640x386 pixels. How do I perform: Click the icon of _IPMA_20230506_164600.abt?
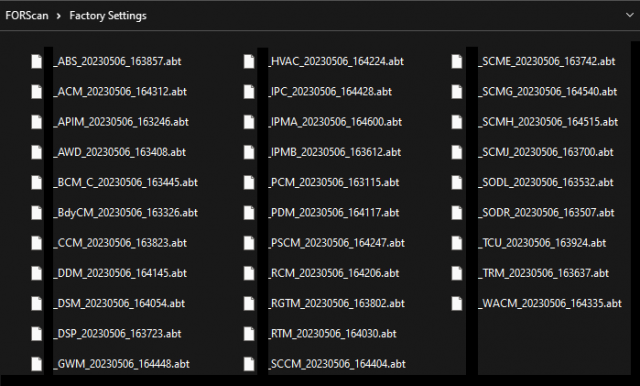click(x=249, y=122)
